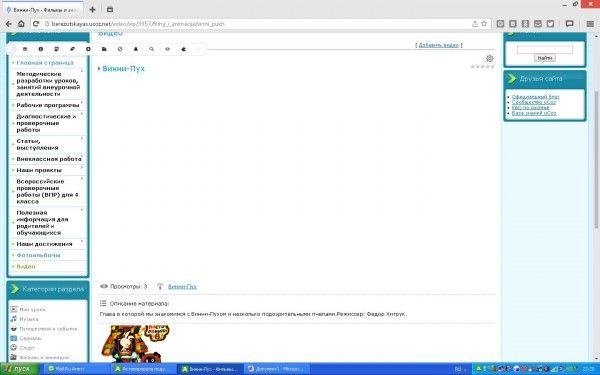
Task: Click the site search input field
Action: (545, 49)
